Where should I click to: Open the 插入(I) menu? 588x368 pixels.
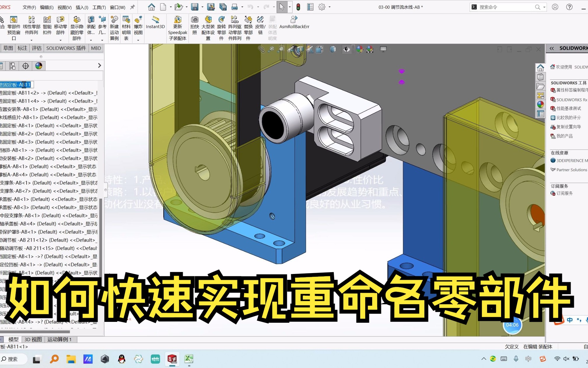(x=81, y=7)
